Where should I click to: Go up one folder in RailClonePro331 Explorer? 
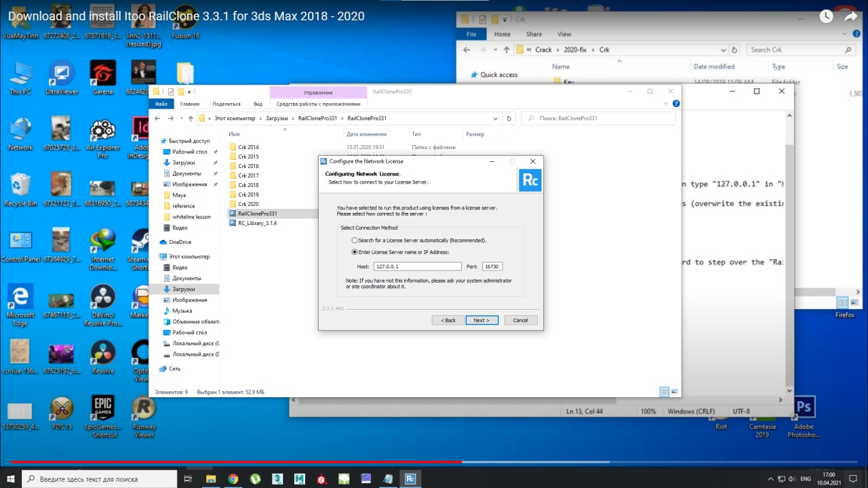click(x=190, y=118)
